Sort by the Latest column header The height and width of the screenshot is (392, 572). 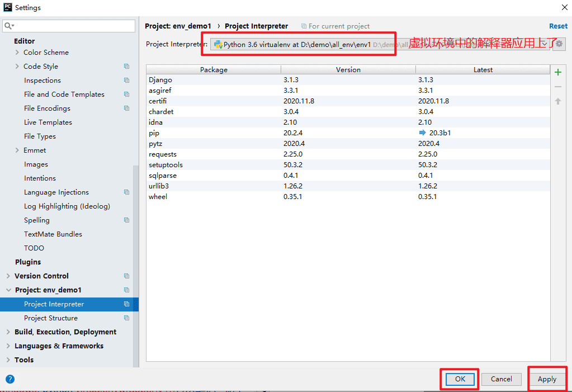(x=483, y=69)
